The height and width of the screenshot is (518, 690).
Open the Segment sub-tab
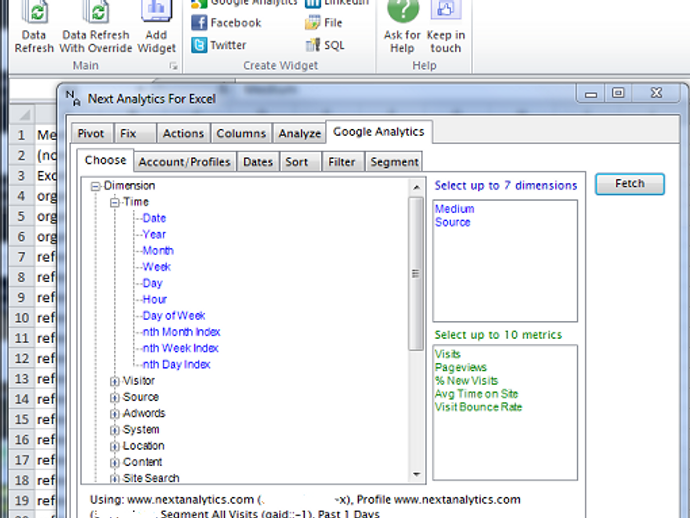pyautogui.click(x=394, y=162)
